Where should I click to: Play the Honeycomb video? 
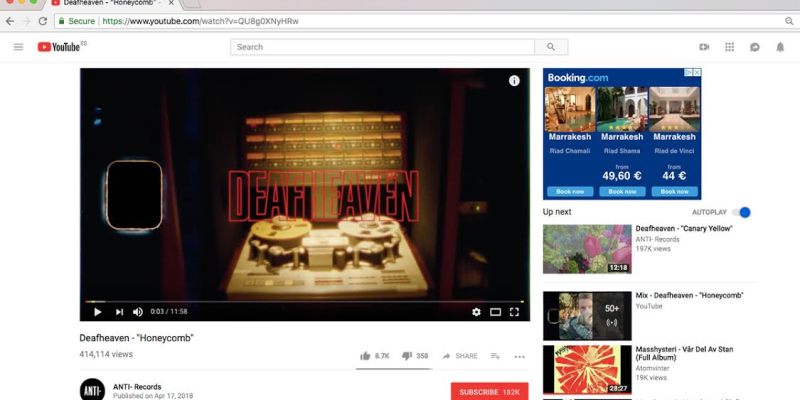point(97,312)
